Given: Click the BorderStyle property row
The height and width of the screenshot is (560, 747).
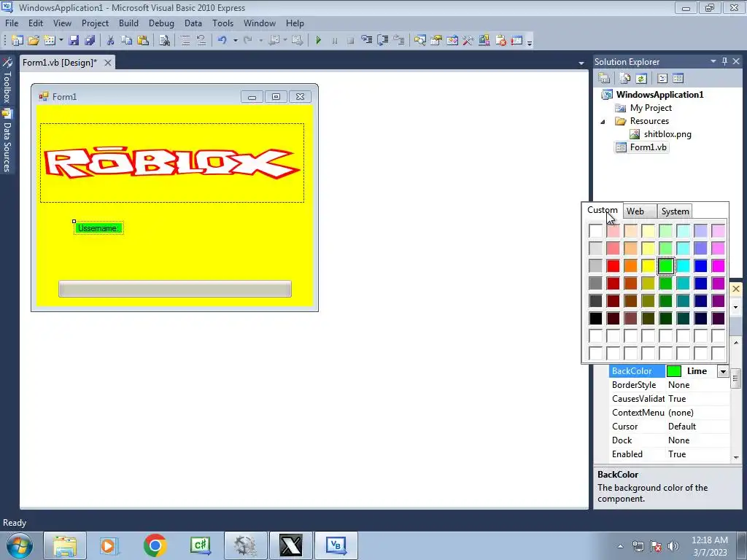Looking at the screenshot, I should tap(670, 385).
